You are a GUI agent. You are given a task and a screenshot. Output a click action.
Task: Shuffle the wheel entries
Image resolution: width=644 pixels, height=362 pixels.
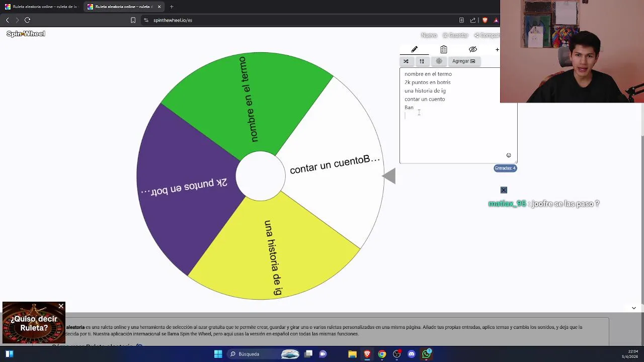[406, 61]
